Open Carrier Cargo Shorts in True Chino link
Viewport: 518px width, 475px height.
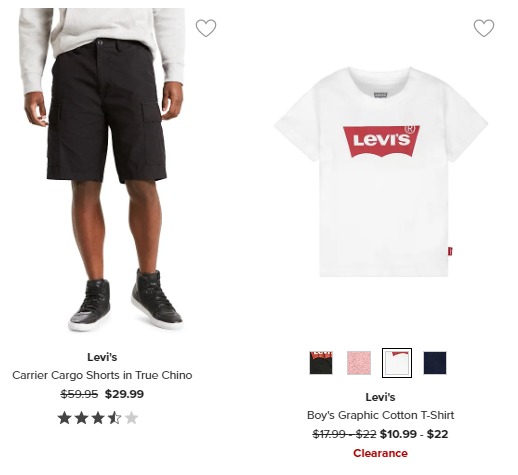click(102, 375)
